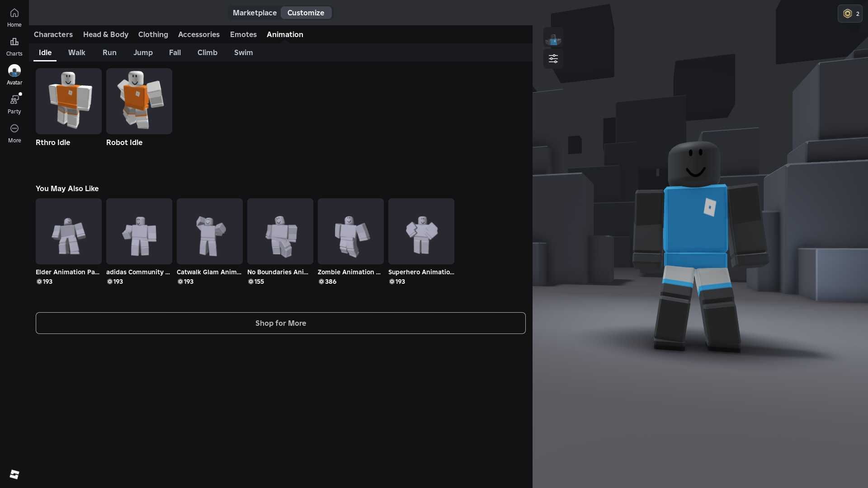
Task: Click the Roblox logo icon
Action: pyautogui.click(x=14, y=474)
